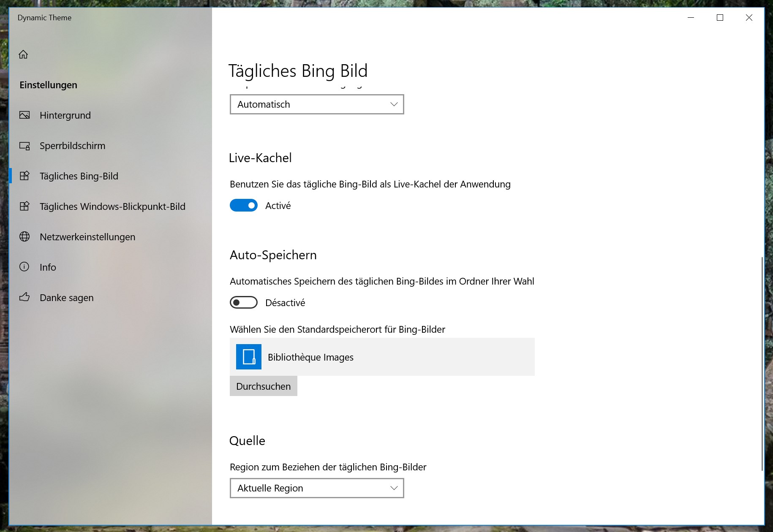The height and width of the screenshot is (532, 773).
Task: Click the Region zum Beziehen label
Action: [328, 467]
